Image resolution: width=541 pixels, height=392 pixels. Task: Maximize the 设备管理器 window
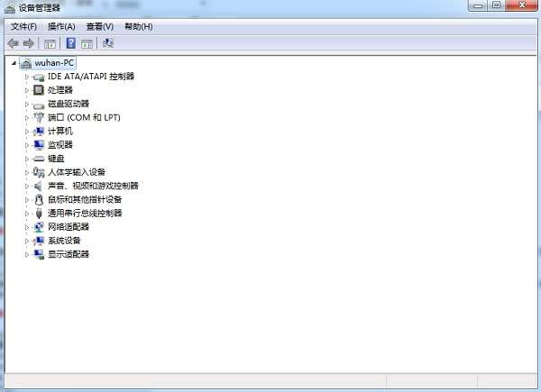point(496,5)
